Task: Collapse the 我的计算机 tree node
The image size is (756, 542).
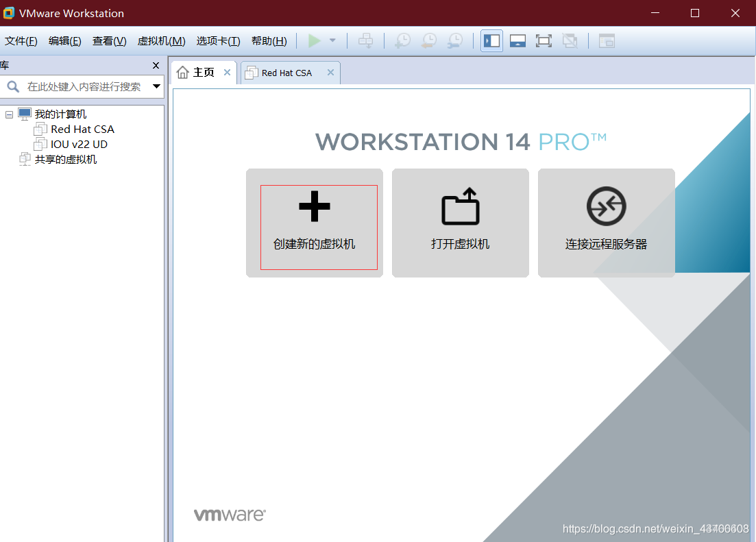Action: (9, 114)
